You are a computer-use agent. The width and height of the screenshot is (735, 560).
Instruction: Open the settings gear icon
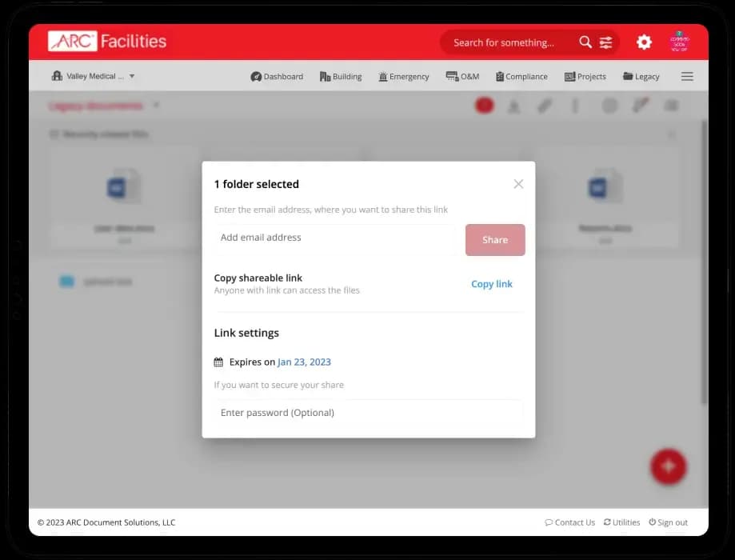pyautogui.click(x=644, y=42)
